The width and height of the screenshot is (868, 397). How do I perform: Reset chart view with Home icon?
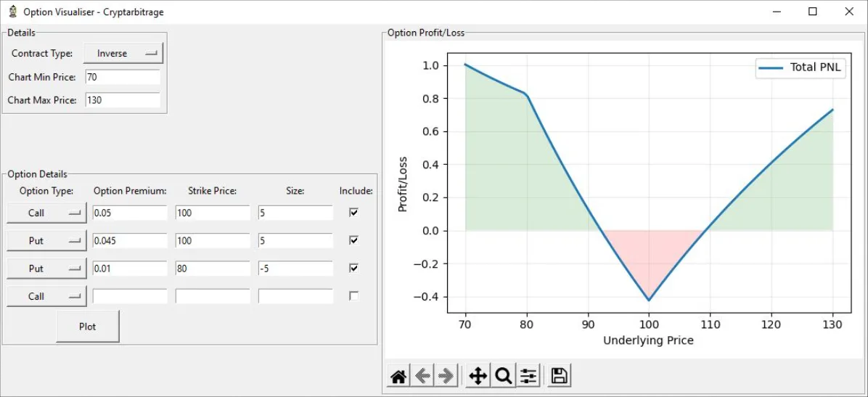tap(398, 377)
